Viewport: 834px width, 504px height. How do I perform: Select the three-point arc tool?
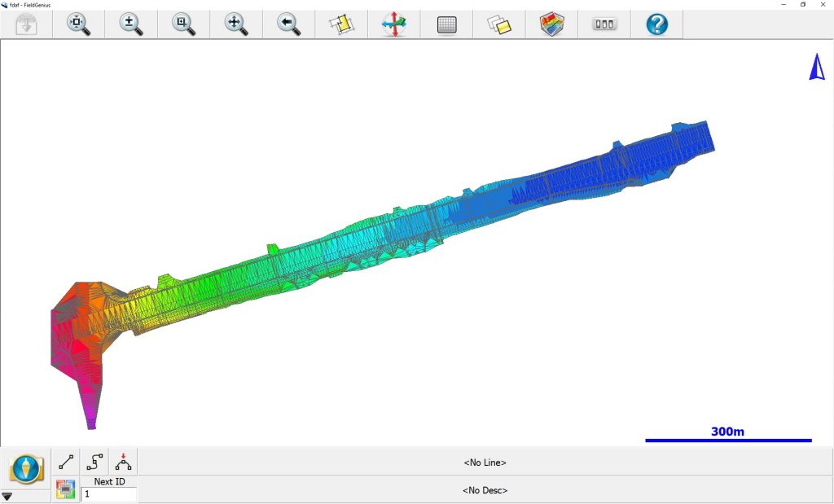pyautogui.click(x=123, y=462)
